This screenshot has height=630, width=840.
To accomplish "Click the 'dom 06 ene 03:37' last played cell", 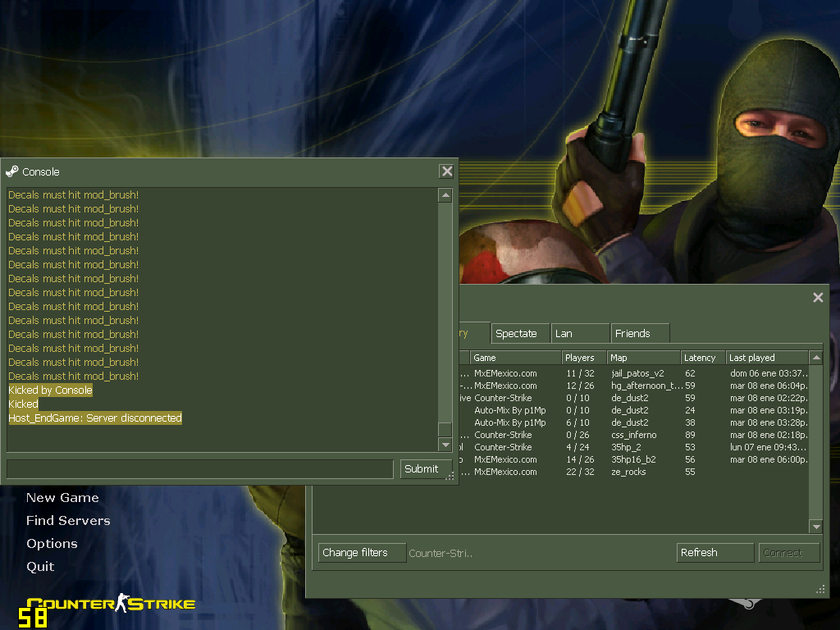I will click(769, 373).
